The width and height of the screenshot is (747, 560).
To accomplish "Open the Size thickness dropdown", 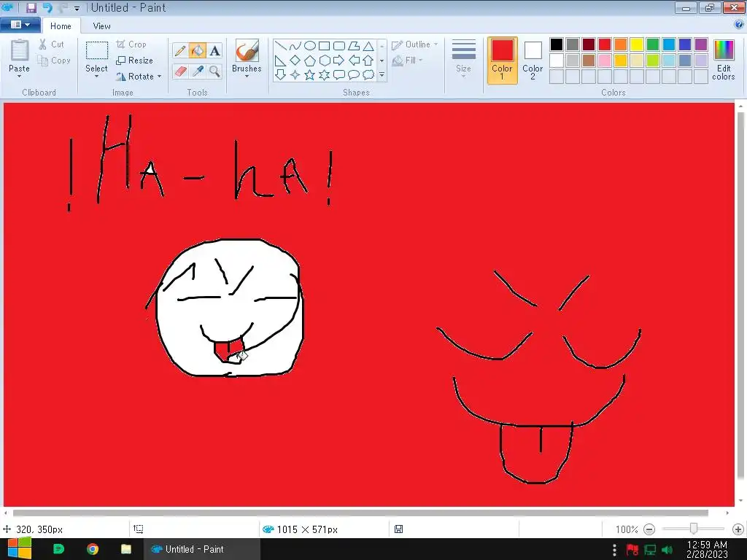I will point(463,59).
